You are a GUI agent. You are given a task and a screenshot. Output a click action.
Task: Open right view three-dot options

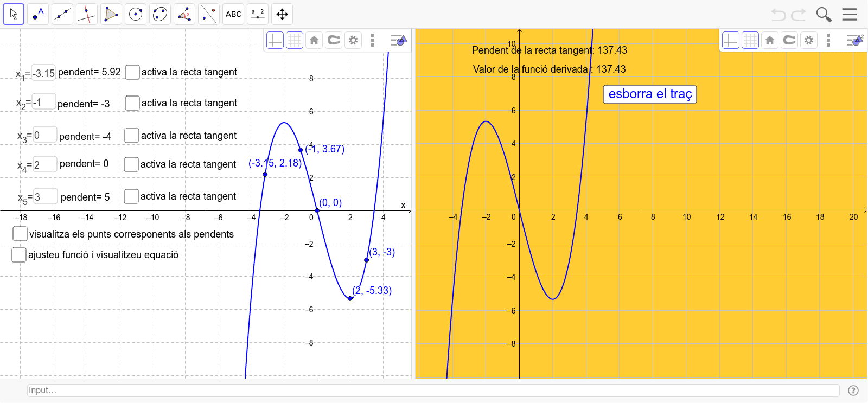point(828,40)
